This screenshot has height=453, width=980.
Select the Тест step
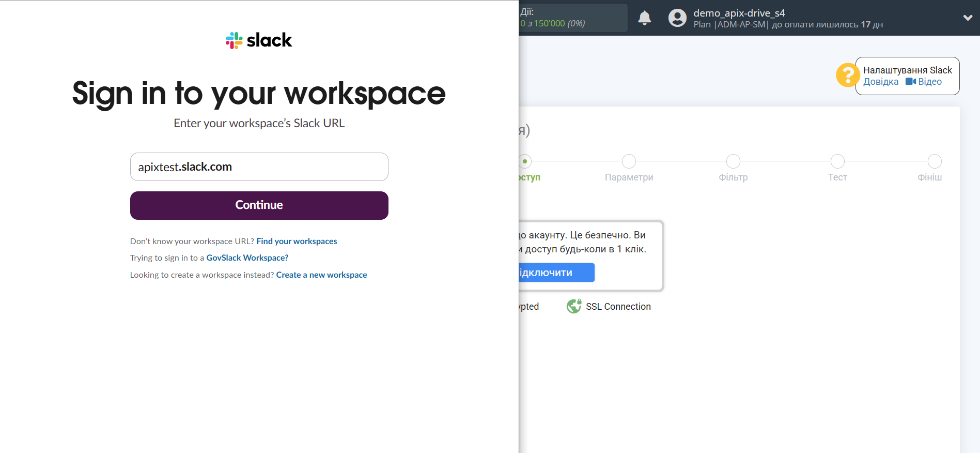[837, 177]
